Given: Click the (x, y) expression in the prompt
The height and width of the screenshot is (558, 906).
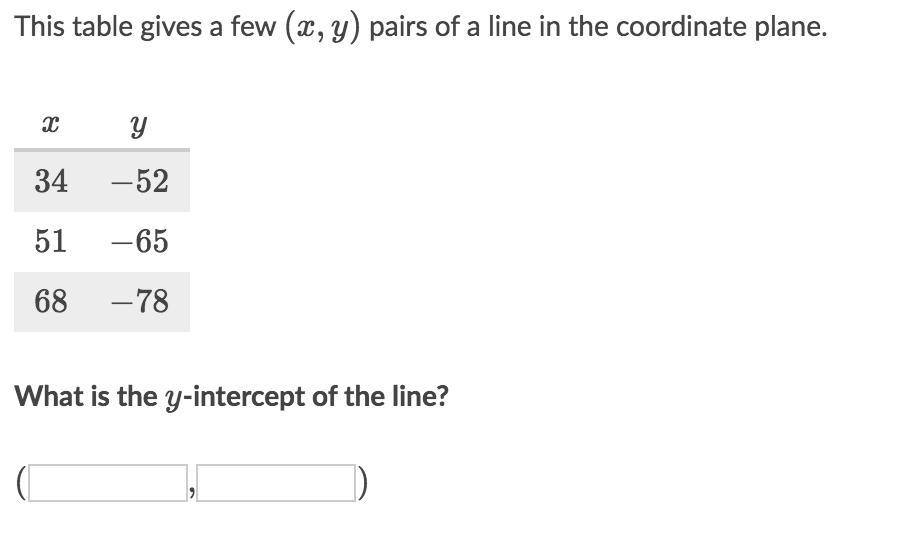Looking at the screenshot, I should pyautogui.click(x=322, y=28).
